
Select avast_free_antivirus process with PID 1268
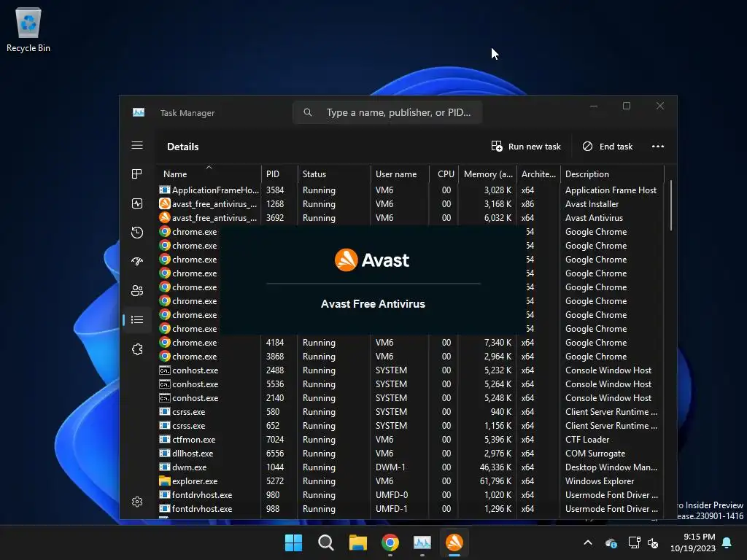pos(410,204)
